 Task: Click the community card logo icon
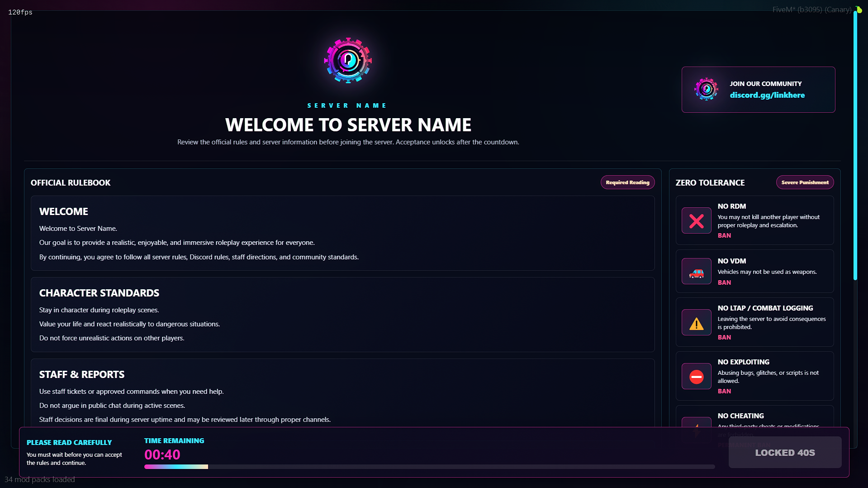coord(706,89)
